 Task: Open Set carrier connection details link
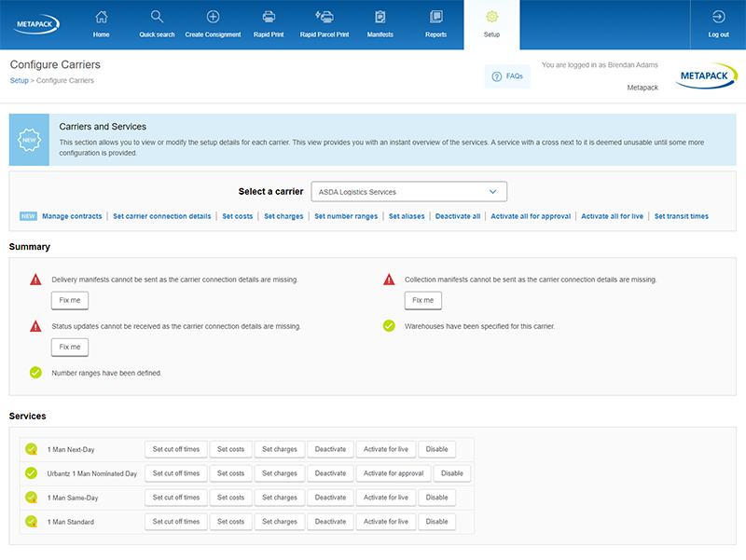(x=161, y=216)
